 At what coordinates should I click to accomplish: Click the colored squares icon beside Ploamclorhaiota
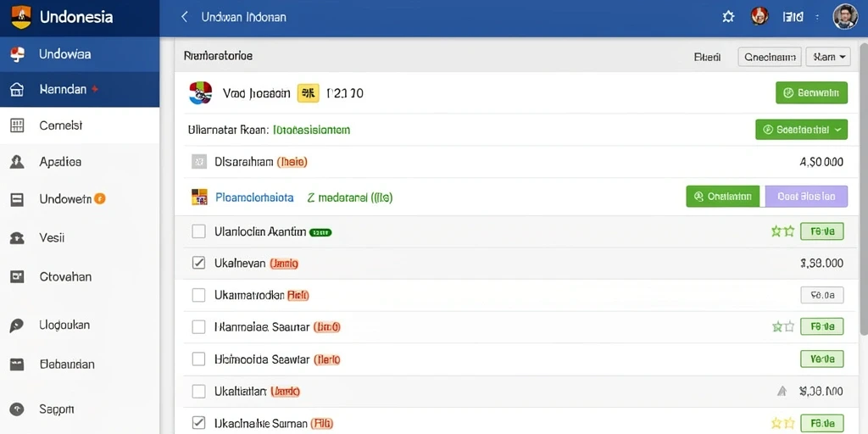[x=199, y=197]
